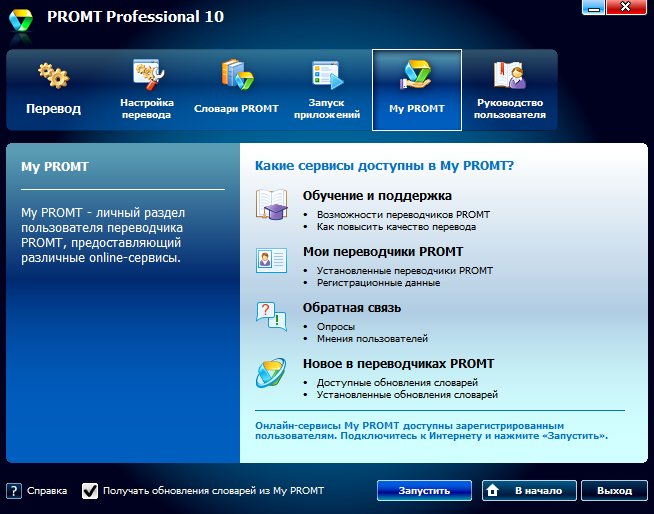Click Доступные обновления словарей item
Image resolution: width=654 pixels, height=514 pixels.
coord(397,382)
